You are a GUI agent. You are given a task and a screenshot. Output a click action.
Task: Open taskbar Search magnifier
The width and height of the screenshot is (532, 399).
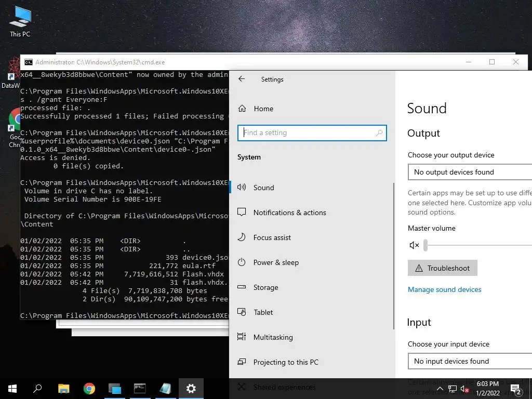coord(37,389)
